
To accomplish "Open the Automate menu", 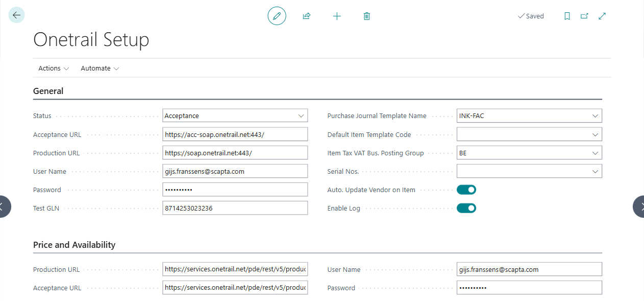I will (x=100, y=68).
